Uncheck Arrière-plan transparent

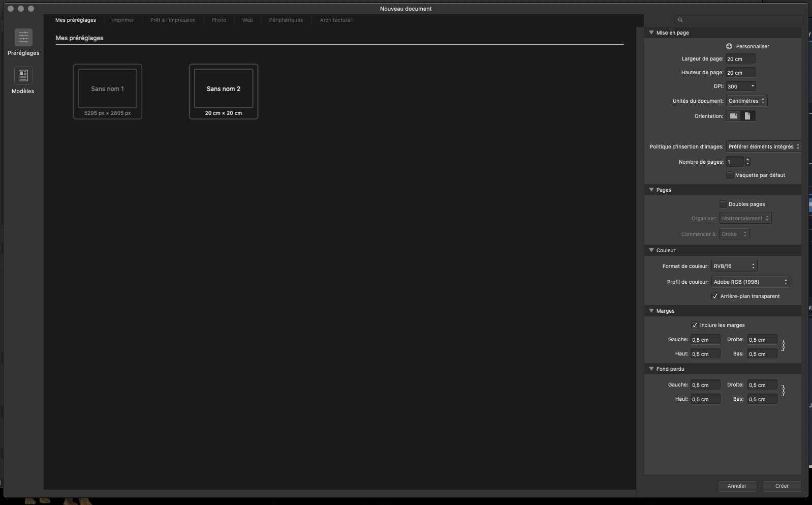[715, 296]
